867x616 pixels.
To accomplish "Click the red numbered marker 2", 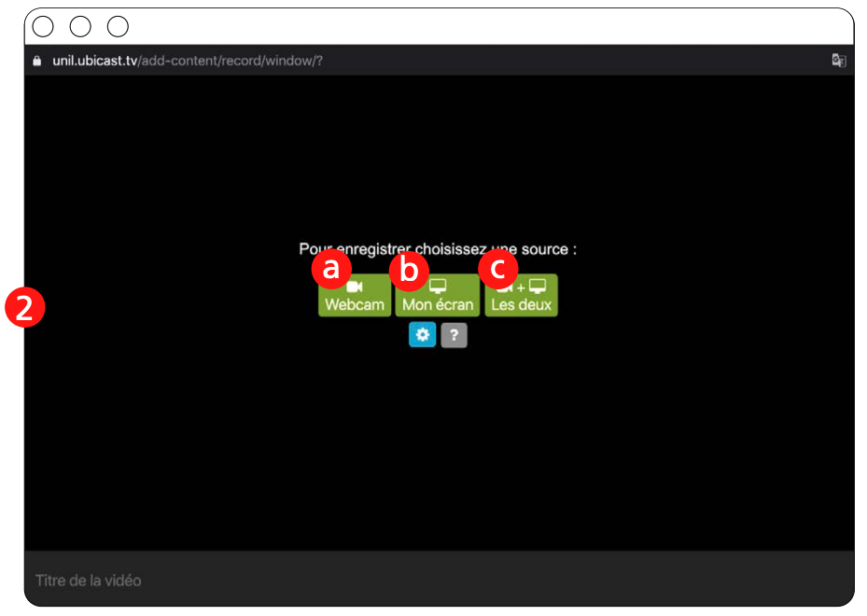I will (x=24, y=308).
